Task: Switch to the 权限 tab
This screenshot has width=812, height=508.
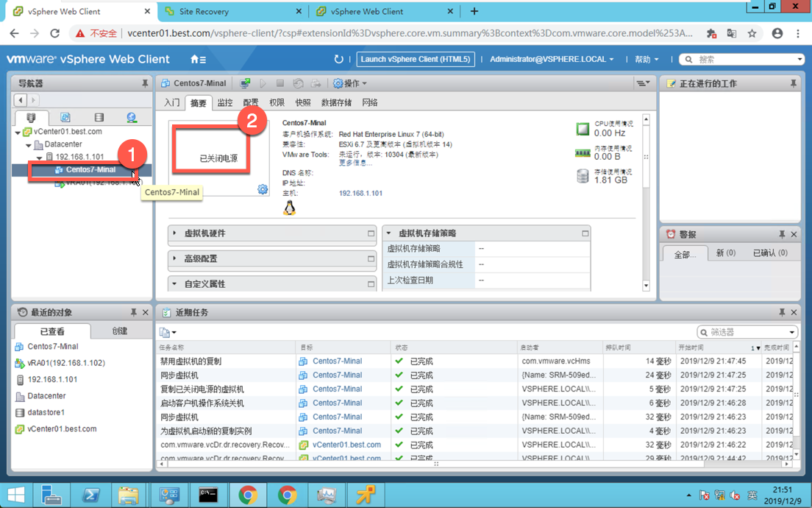Action: [277, 102]
